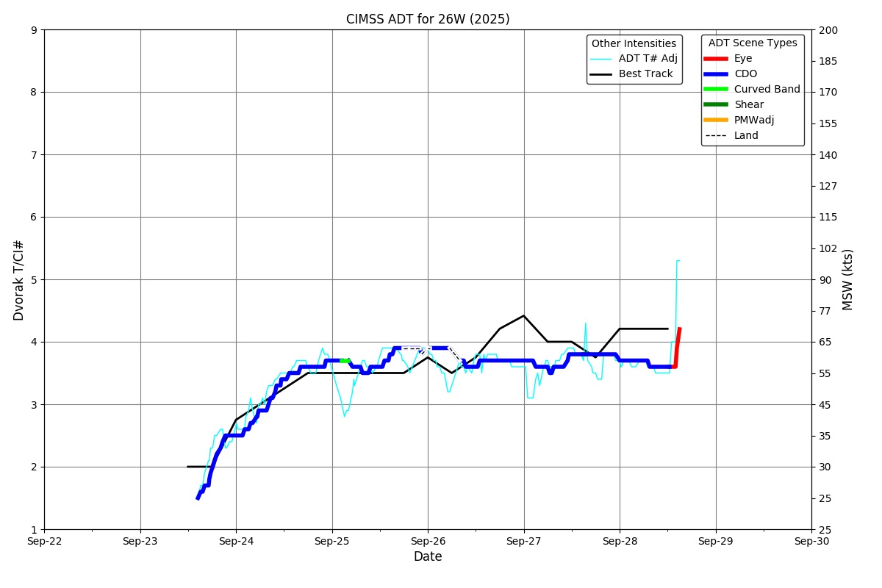Click the green Curved Band segment near Sep-25
Image resolution: width=882 pixels, height=588 pixels.
coord(344,360)
